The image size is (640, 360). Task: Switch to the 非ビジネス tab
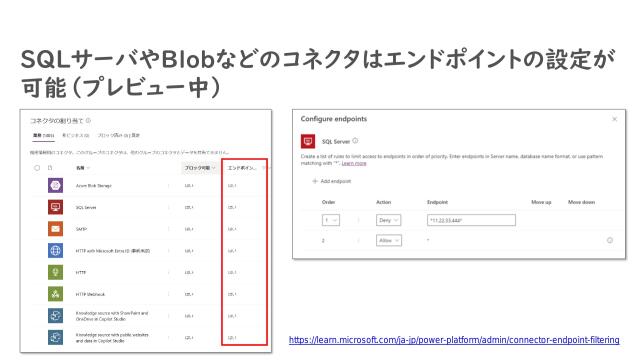coord(76,135)
